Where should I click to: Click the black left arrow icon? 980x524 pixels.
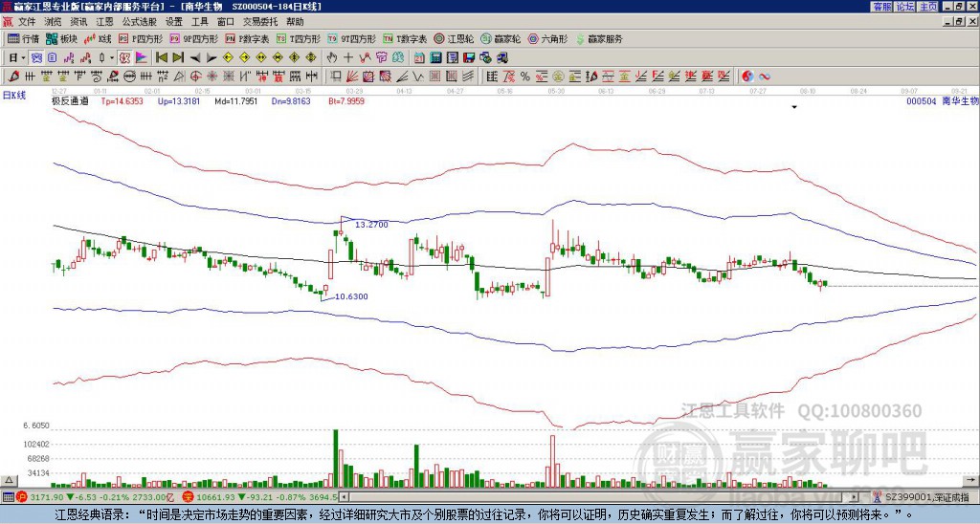coord(195,57)
